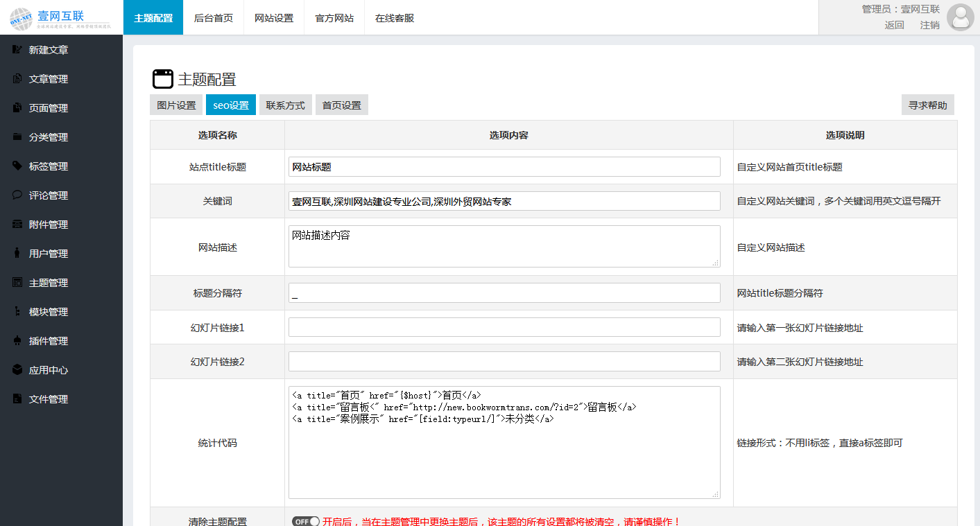Click the 网站描述 textarea resize handle
The height and width of the screenshot is (526, 980).
coord(716,263)
